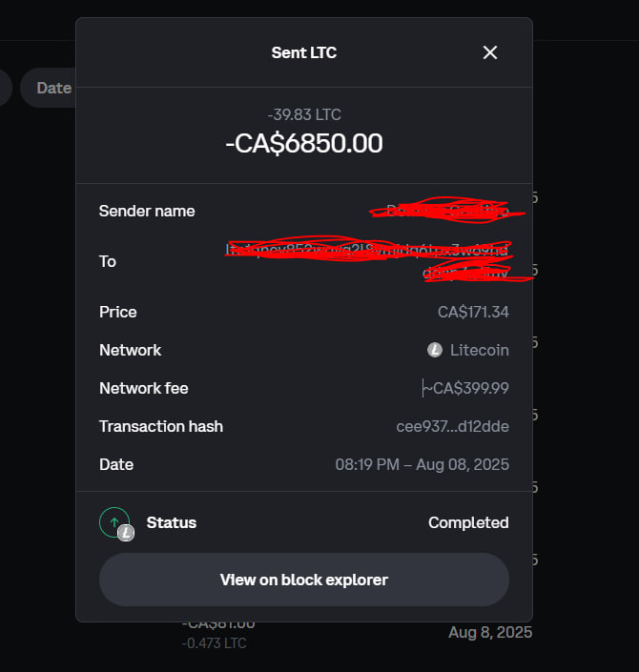
Task: Open the Date filter pill
Action: point(49,88)
